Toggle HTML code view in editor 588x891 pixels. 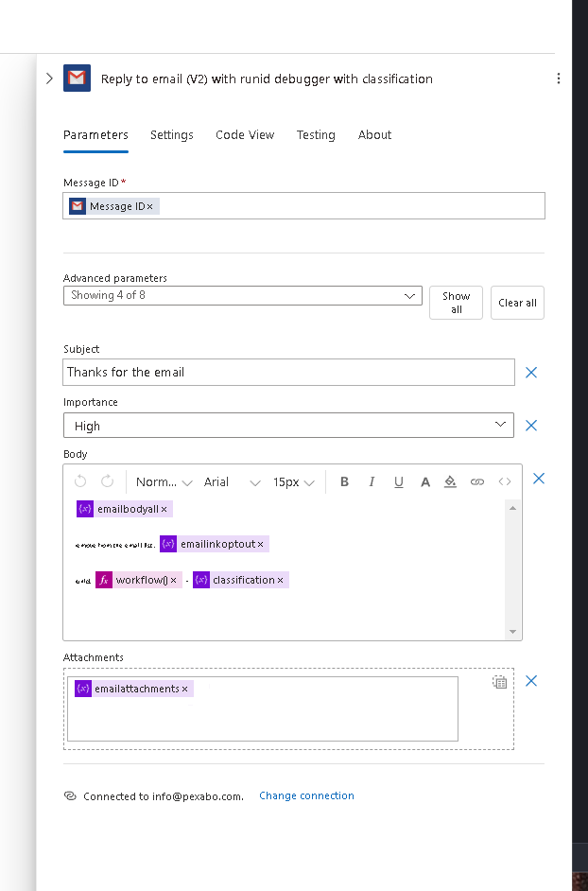click(x=505, y=481)
